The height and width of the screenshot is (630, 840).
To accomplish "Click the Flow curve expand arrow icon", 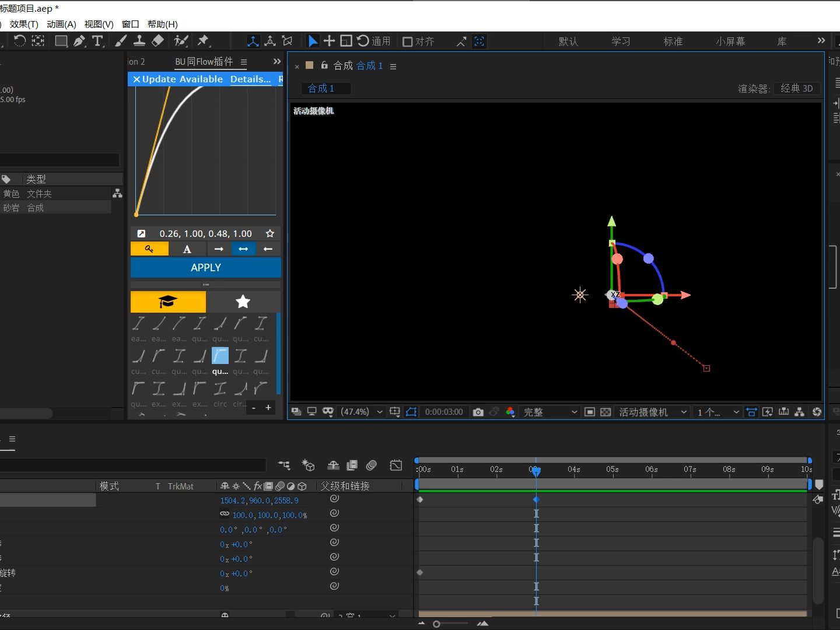I will click(x=141, y=233).
